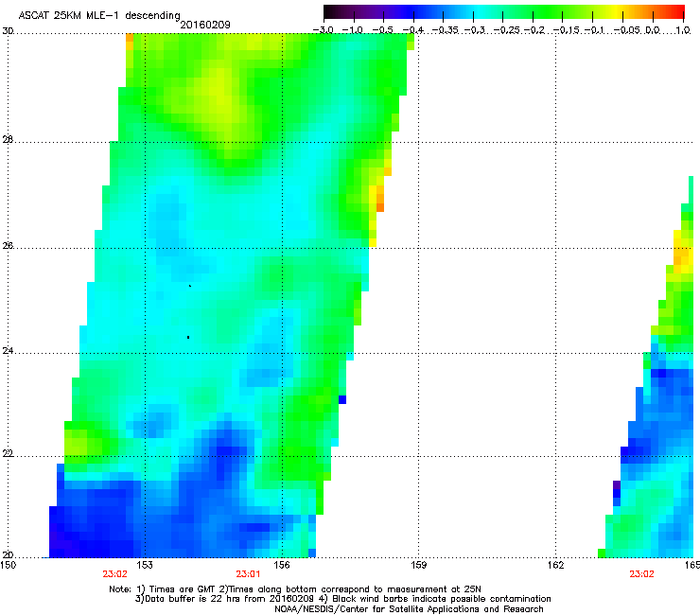Viewport: 700px width, 615px height.
Task: Click the NOAA/NESDIS credit line
Action: 409,609
